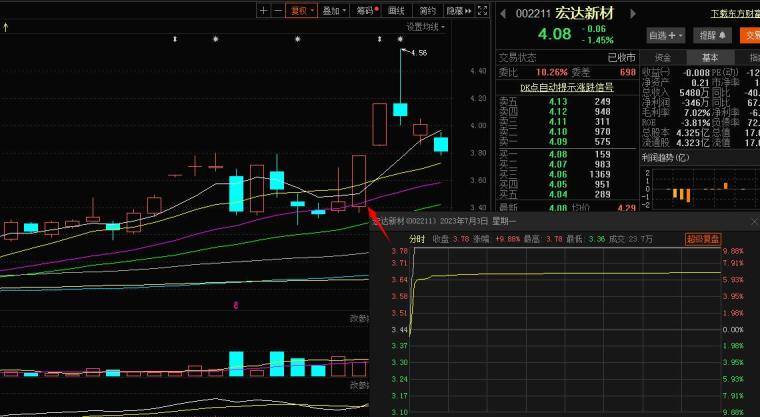The width and height of the screenshot is (760, 417).
Task: Click sell-five price 4.13
Action: coord(558,102)
